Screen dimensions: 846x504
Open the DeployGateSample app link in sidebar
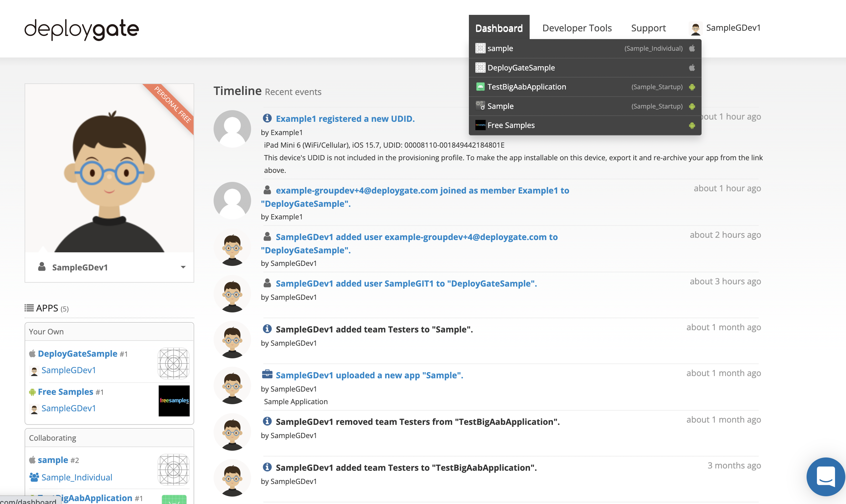[78, 353]
